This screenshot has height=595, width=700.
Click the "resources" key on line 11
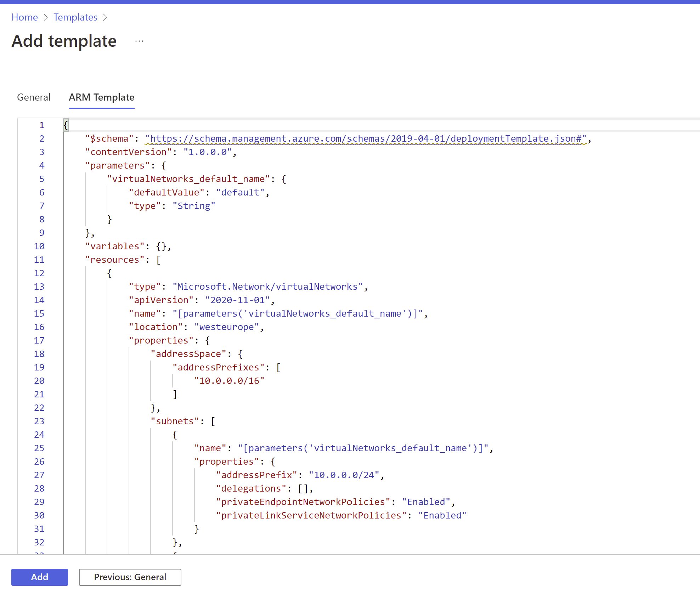pos(115,260)
